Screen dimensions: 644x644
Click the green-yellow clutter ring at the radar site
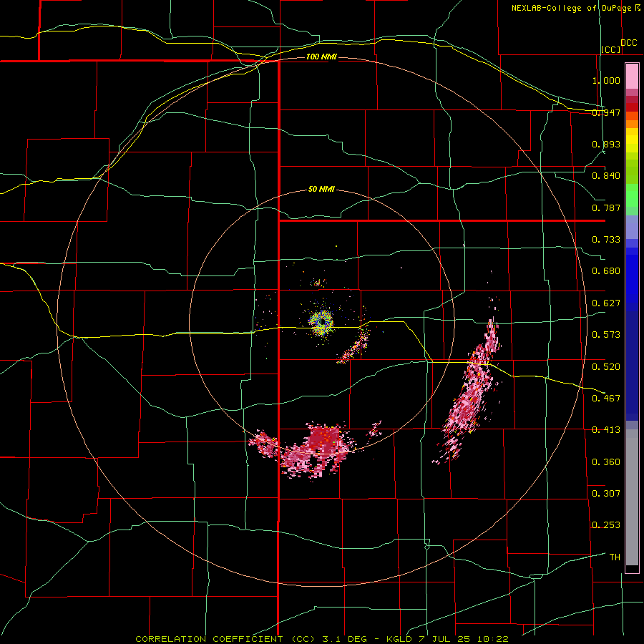tap(321, 321)
